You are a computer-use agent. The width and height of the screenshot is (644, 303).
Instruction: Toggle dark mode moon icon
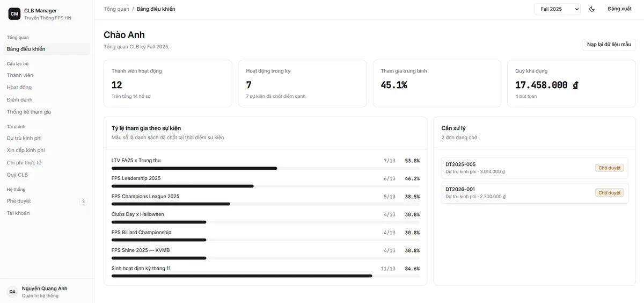[x=592, y=9]
